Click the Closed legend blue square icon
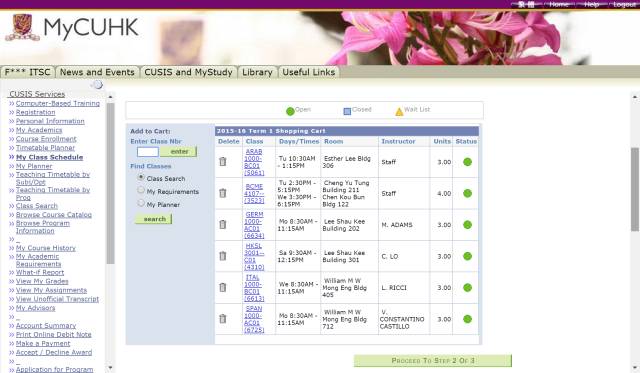This screenshot has height=373, width=640. (347, 111)
